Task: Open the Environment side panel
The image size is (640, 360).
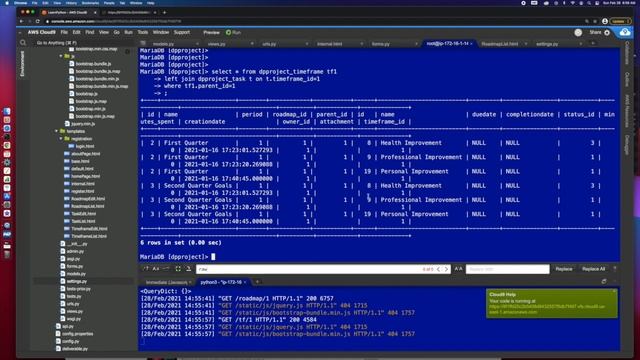Action: [x=22, y=63]
